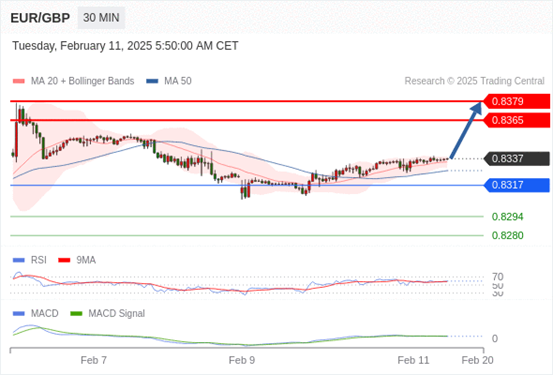This screenshot has width=553, height=375.
Task: Click the blue MACD color swatch
Action: click(19, 313)
